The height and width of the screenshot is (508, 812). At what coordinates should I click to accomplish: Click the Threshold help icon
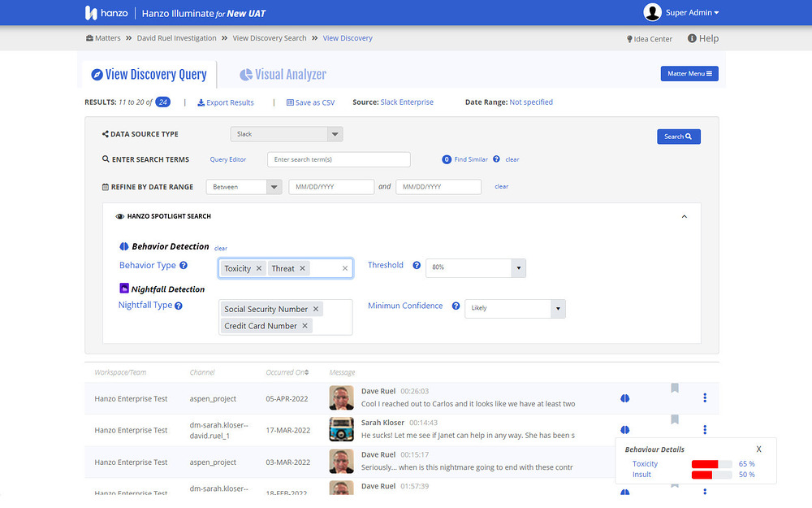tap(417, 266)
